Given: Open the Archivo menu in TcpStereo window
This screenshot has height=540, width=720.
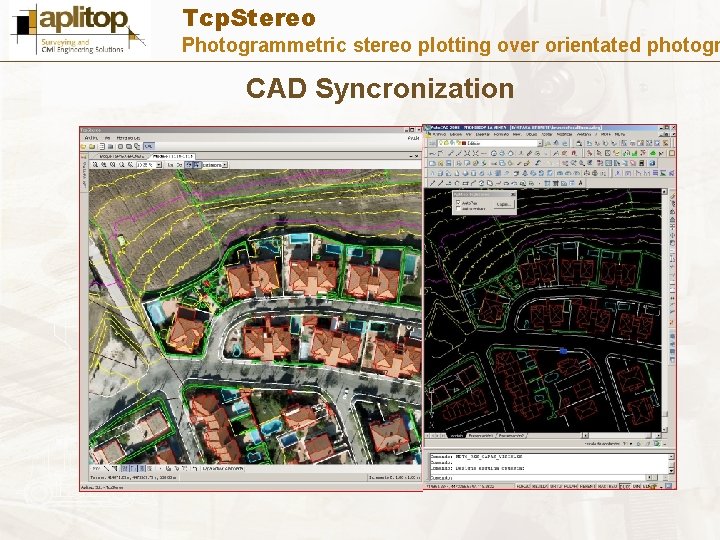Looking at the screenshot, I should coord(91,138).
